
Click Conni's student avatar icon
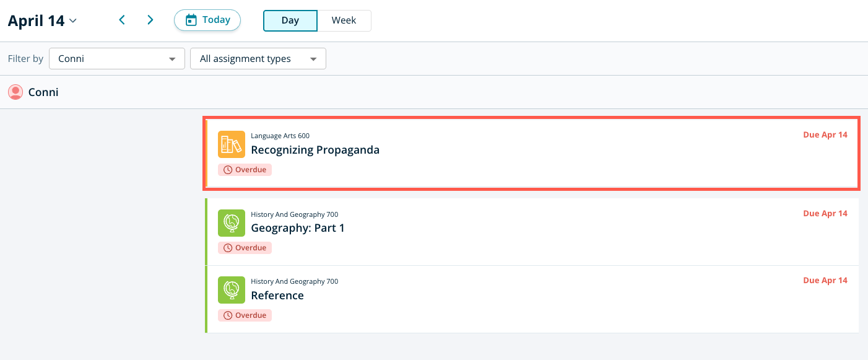(x=15, y=92)
